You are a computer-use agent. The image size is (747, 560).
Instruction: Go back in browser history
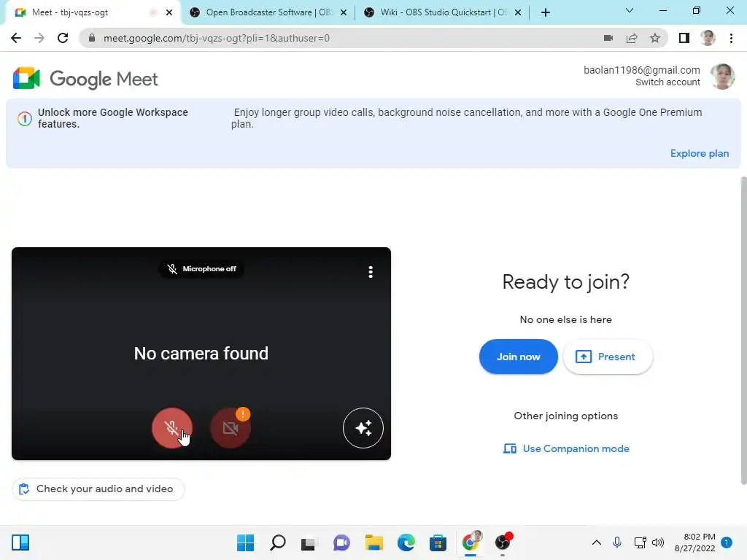point(16,38)
